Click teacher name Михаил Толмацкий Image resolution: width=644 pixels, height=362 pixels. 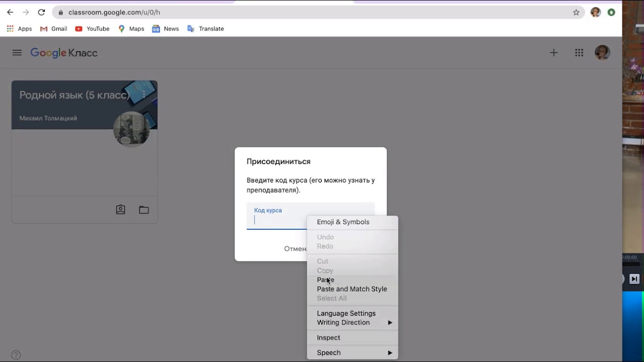point(48,118)
